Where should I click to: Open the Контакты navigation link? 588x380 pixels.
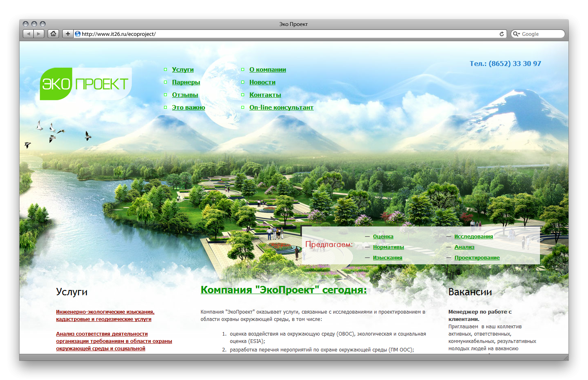click(x=265, y=95)
